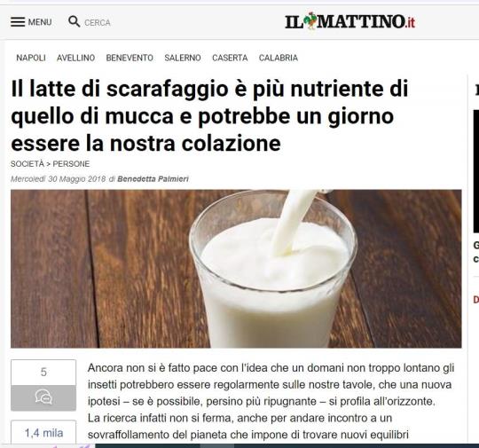Click the comment count 5 box
The image size is (479, 448).
(43, 373)
